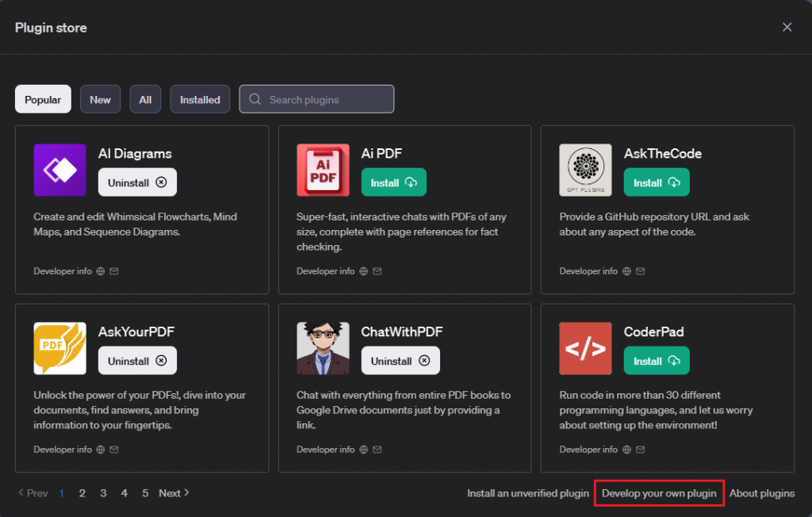Close the Plugin store dialog
812x517 pixels.
tap(787, 27)
